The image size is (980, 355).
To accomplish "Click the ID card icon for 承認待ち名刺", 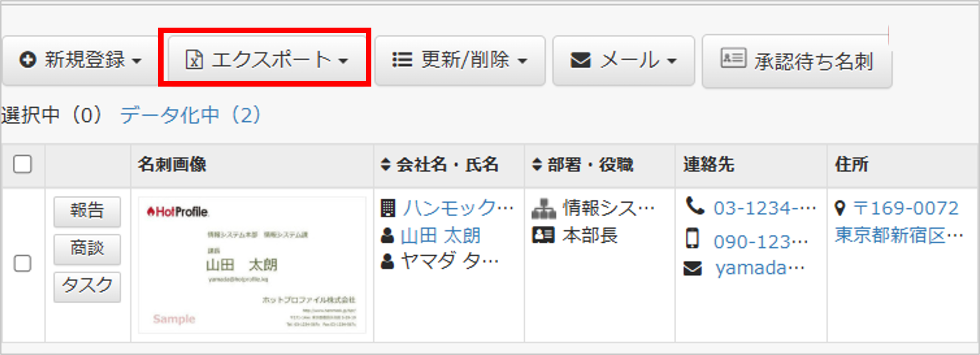I will pyautogui.click(x=733, y=58).
